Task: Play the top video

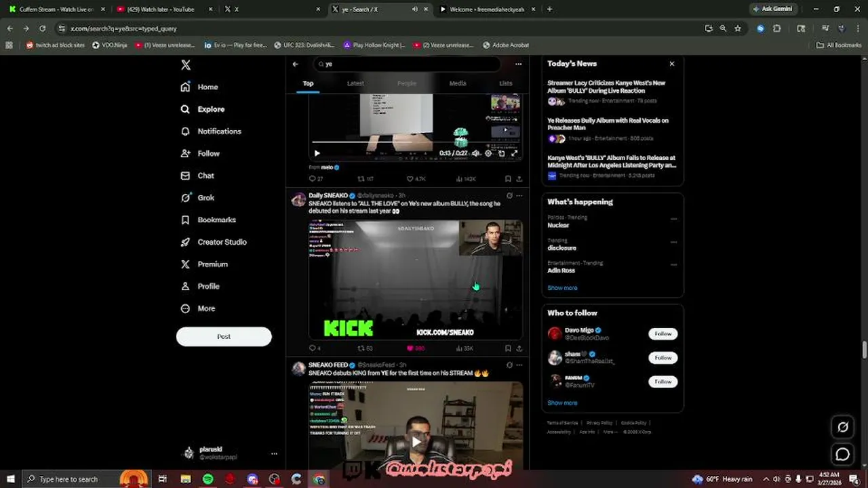Action: coord(317,153)
